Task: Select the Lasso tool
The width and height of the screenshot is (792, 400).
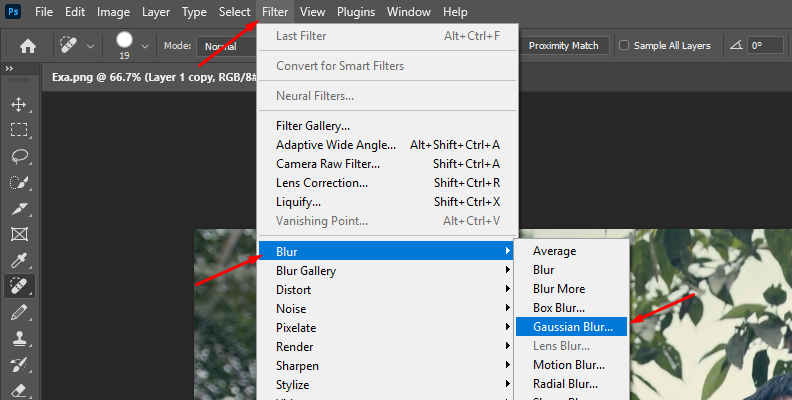Action: (x=19, y=156)
